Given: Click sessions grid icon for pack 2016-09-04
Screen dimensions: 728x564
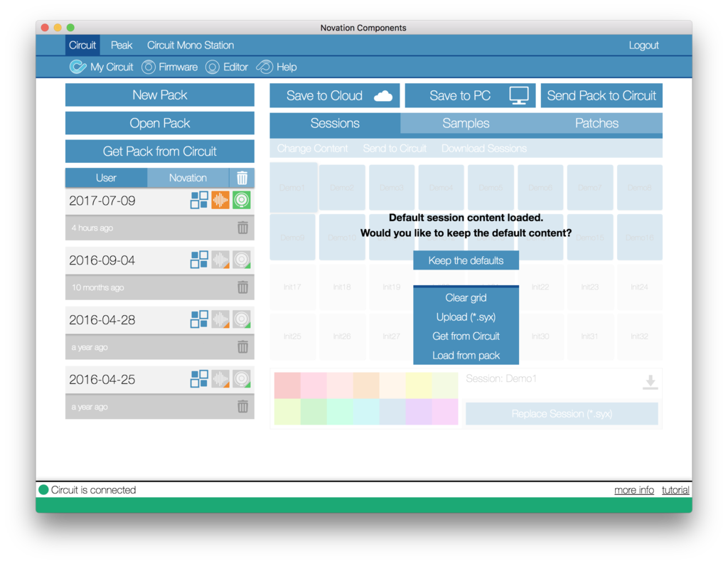Looking at the screenshot, I should [199, 260].
